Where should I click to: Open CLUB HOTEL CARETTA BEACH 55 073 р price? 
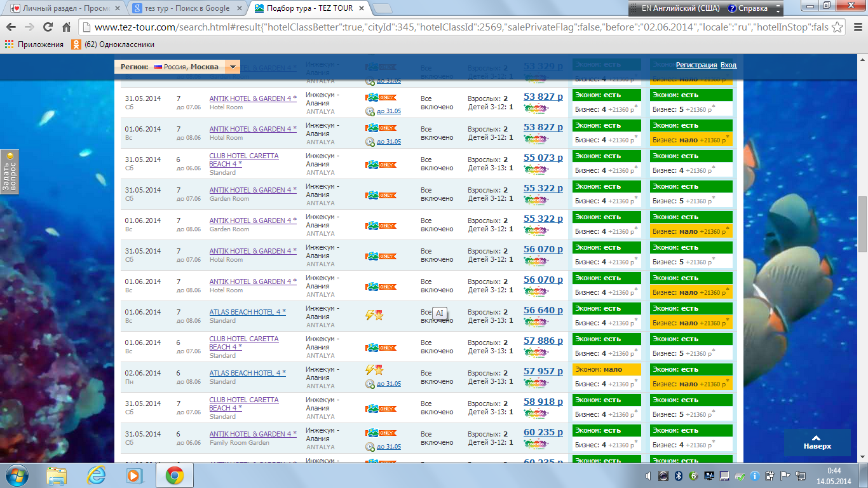[543, 158]
